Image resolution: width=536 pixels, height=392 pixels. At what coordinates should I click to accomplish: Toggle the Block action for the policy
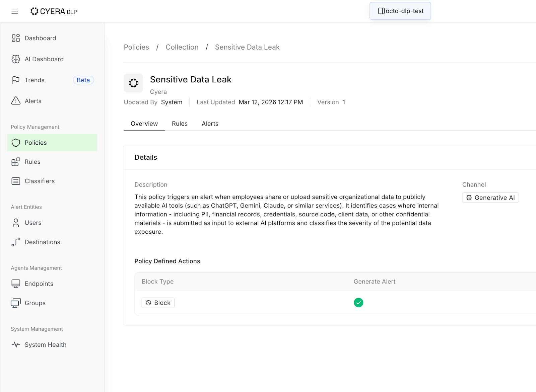(x=158, y=303)
